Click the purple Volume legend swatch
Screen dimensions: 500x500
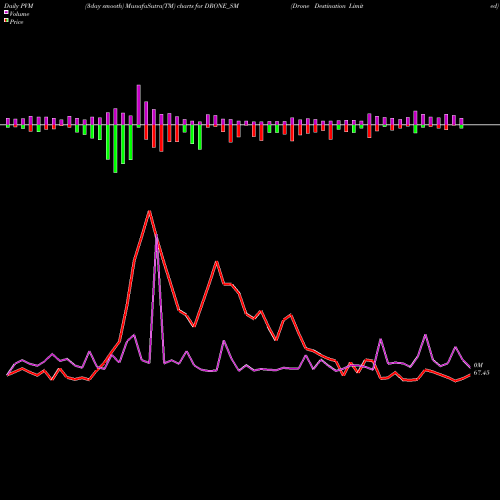pyautogui.click(x=6, y=13)
